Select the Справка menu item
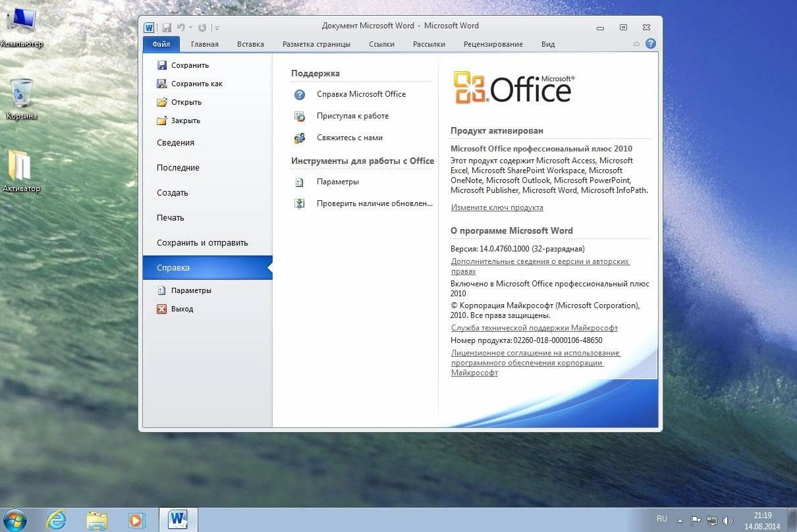 point(207,268)
